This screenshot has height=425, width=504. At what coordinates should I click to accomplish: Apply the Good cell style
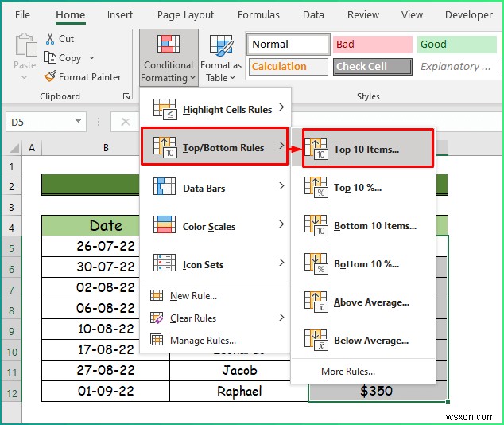click(457, 45)
